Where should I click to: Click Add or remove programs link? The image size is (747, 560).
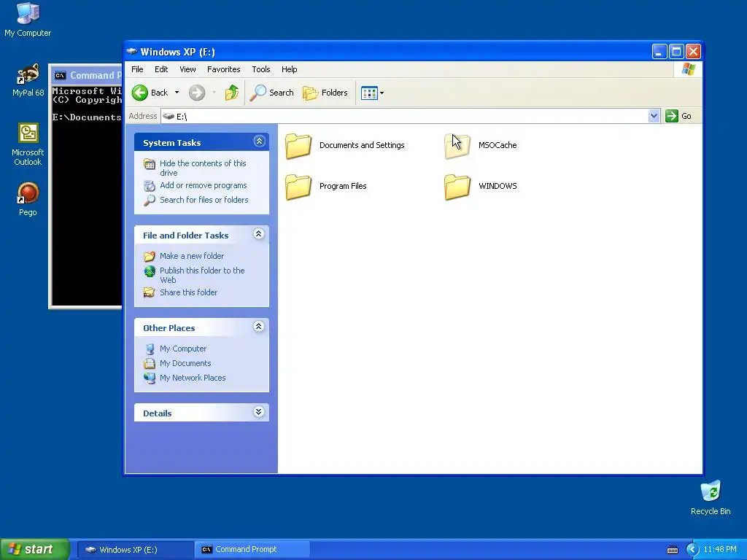pos(204,185)
